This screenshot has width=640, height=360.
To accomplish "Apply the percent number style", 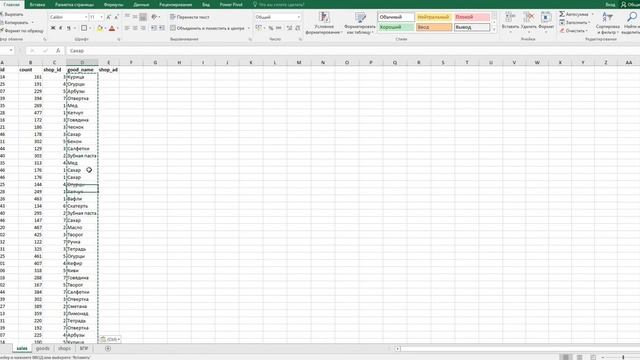I will coord(271,28).
